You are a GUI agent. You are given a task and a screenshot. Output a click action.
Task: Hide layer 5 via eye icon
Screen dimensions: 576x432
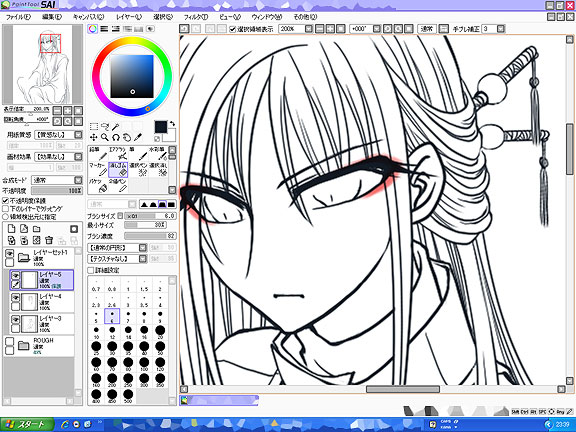point(15,275)
